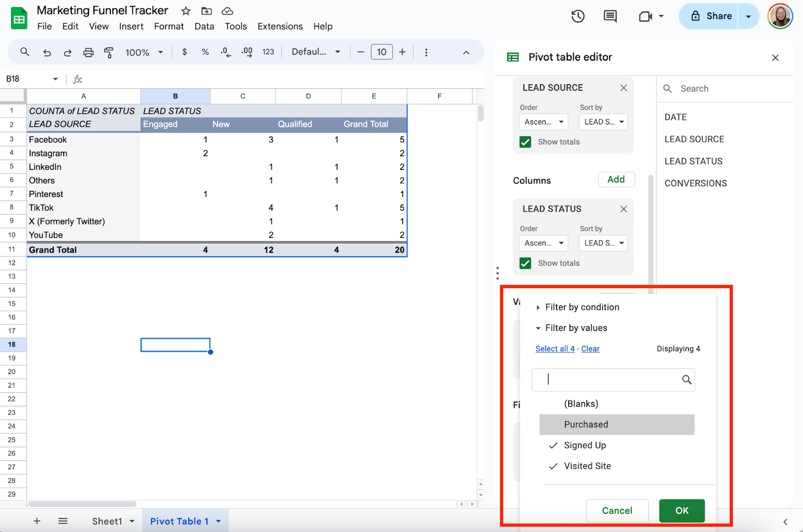Format as percent
Image resolution: width=803 pixels, height=532 pixels.
click(205, 52)
